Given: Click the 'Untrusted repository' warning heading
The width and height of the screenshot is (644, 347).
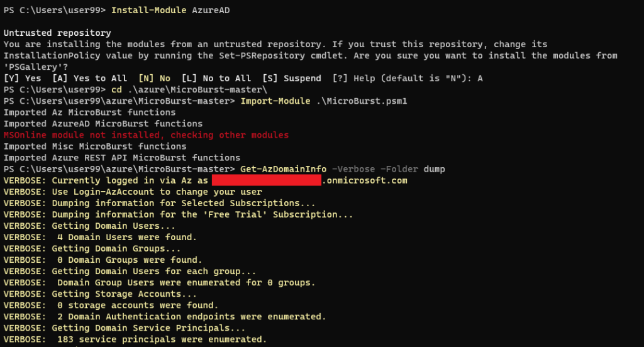Looking at the screenshot, I should click(x=57, y=33).
